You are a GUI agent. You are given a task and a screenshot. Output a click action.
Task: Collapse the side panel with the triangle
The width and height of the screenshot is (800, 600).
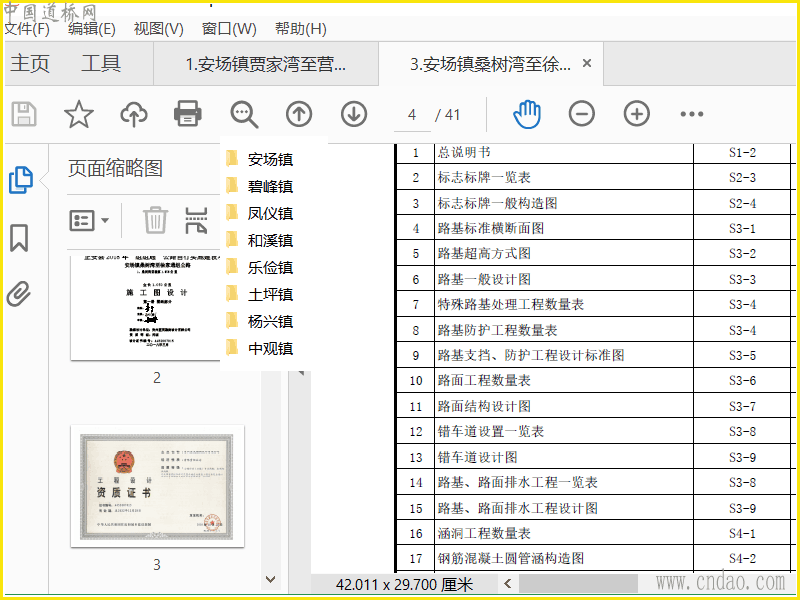301,373
